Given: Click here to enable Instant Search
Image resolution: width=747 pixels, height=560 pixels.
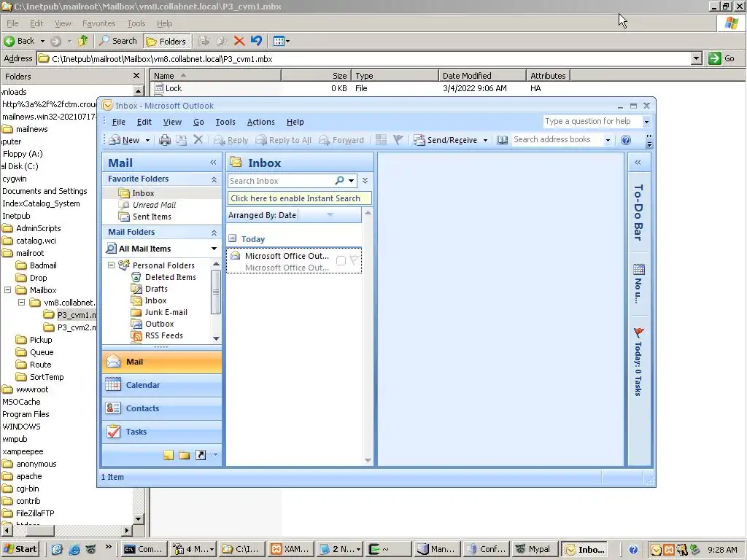Looking at the screenshot, I should coord(299,198).
